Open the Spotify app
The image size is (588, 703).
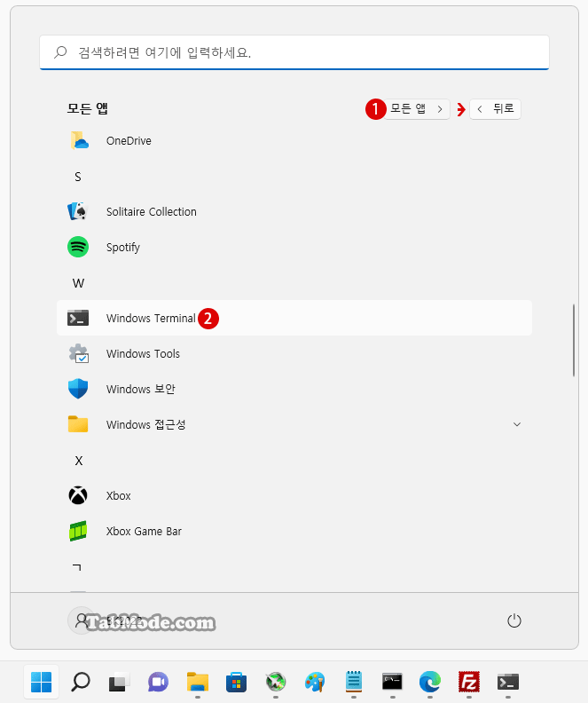[x=294, y=247]
